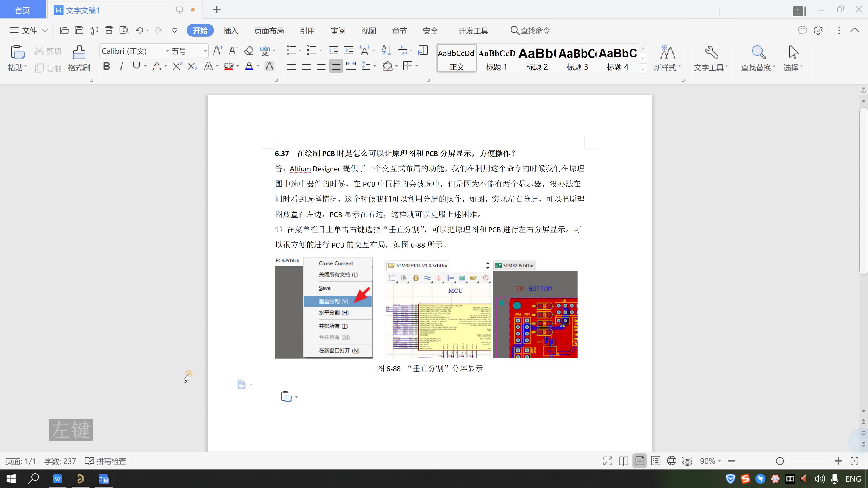Click the Format Painter brush
Screen dimensions: 868x488
[x=79, y=59]
